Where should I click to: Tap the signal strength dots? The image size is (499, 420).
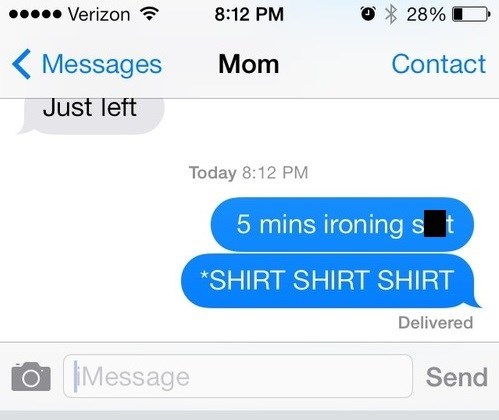click(x=35, y=14)
